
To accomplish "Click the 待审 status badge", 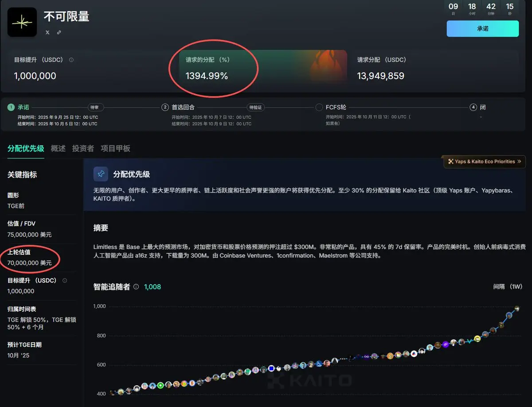I will (95, 107).
